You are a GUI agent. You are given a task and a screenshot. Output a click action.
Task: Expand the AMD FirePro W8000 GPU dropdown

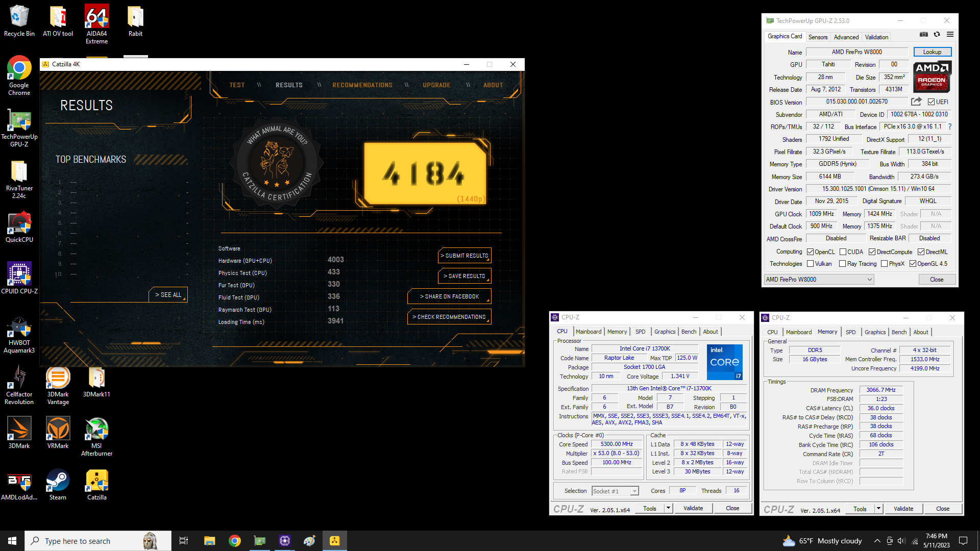(x=819, y=280)
